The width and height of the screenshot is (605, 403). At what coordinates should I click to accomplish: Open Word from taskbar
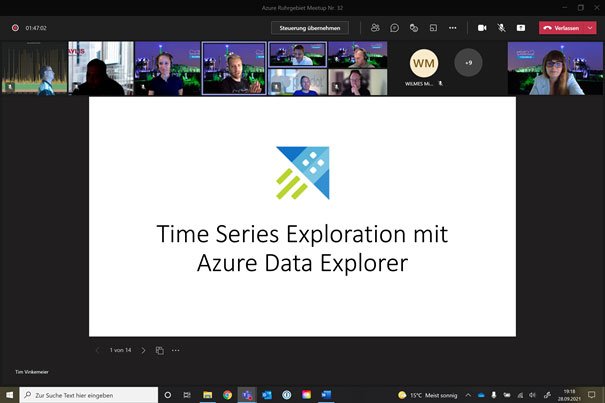[x=326, y=395]
